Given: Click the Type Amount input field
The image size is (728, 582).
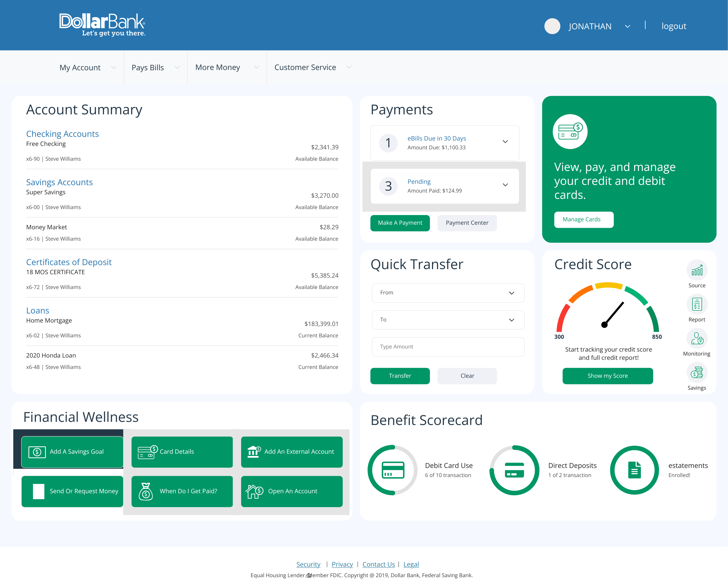Looking at the screenshot, I should pos(448,347).
